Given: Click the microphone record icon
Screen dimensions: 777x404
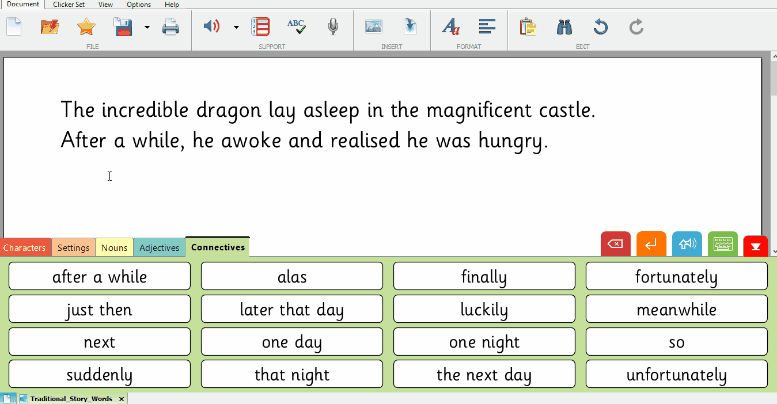Looking at the screenshot, I should (x=333, y=27).
